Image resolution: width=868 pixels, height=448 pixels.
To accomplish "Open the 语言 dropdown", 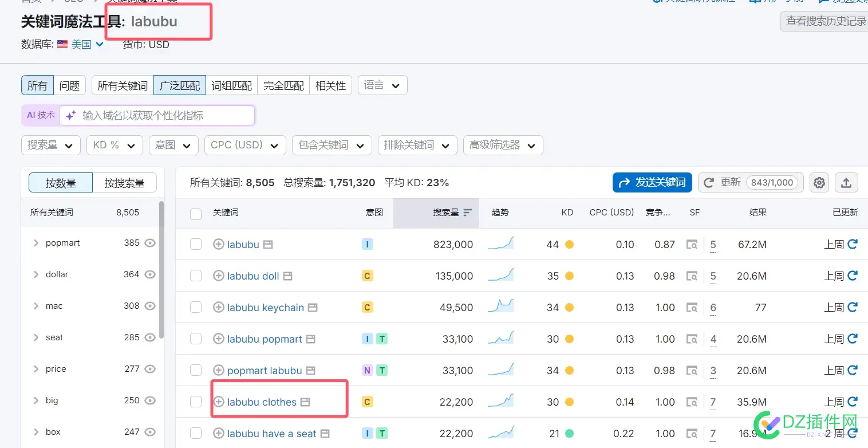I will 382,85.
